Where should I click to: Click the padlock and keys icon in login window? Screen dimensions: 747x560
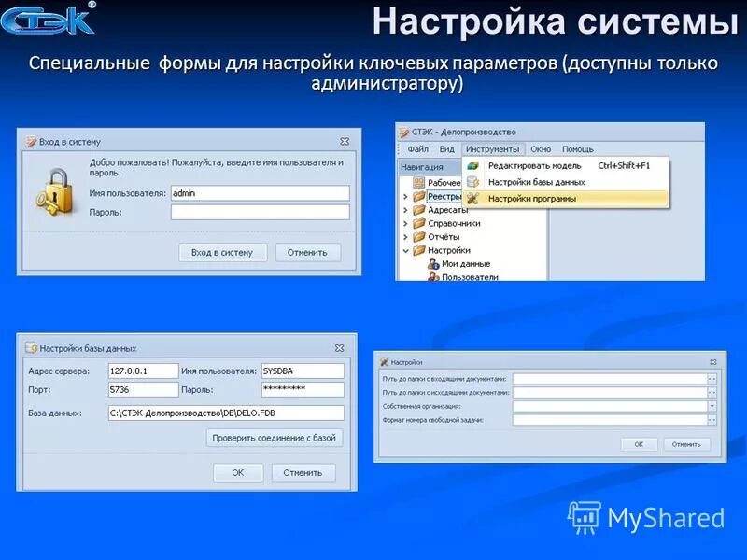pos(55,192)
